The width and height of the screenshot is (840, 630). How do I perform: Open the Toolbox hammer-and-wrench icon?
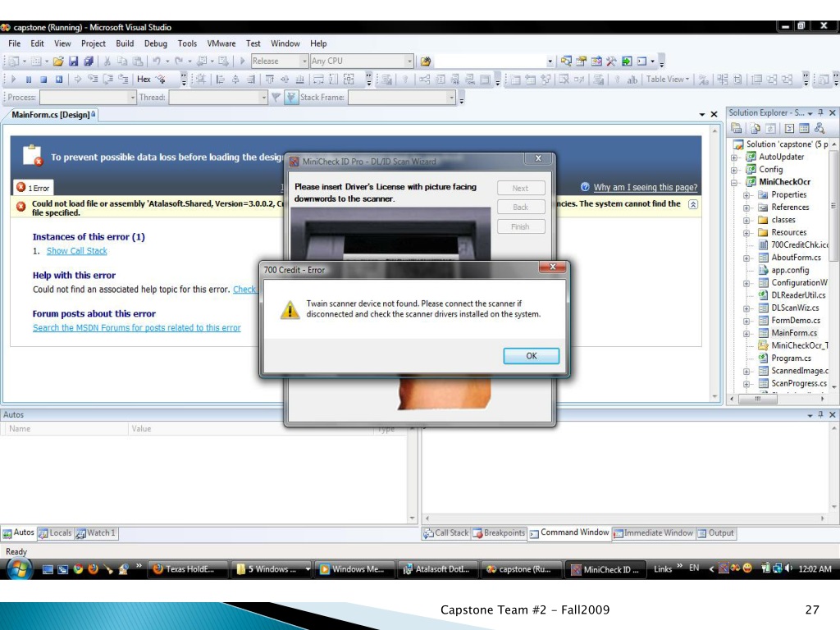(x=611, y=61)
